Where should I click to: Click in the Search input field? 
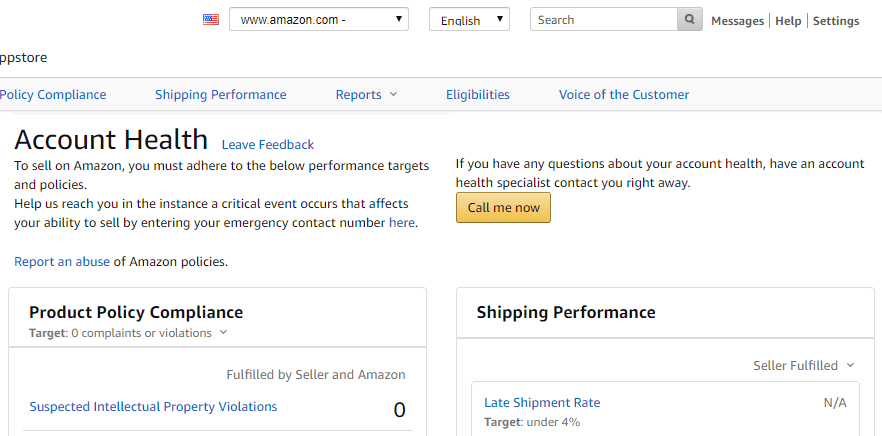(x=604, y=19)
